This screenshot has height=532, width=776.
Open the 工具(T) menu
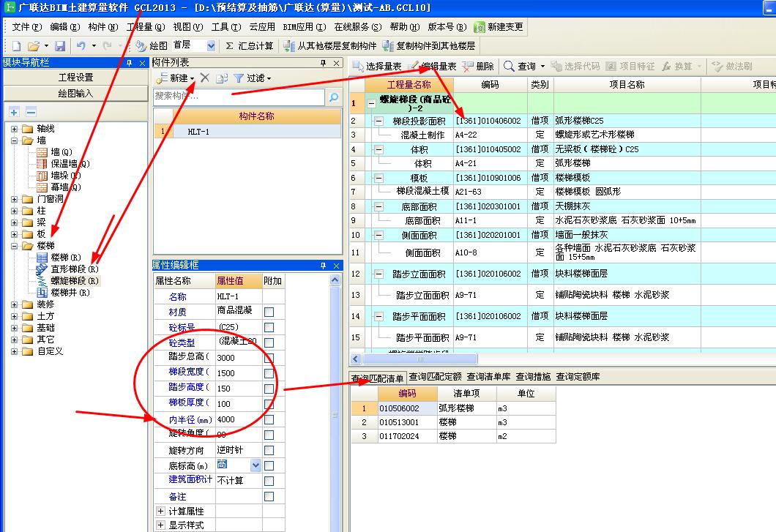pyautogui.click(x=226, y=27)
